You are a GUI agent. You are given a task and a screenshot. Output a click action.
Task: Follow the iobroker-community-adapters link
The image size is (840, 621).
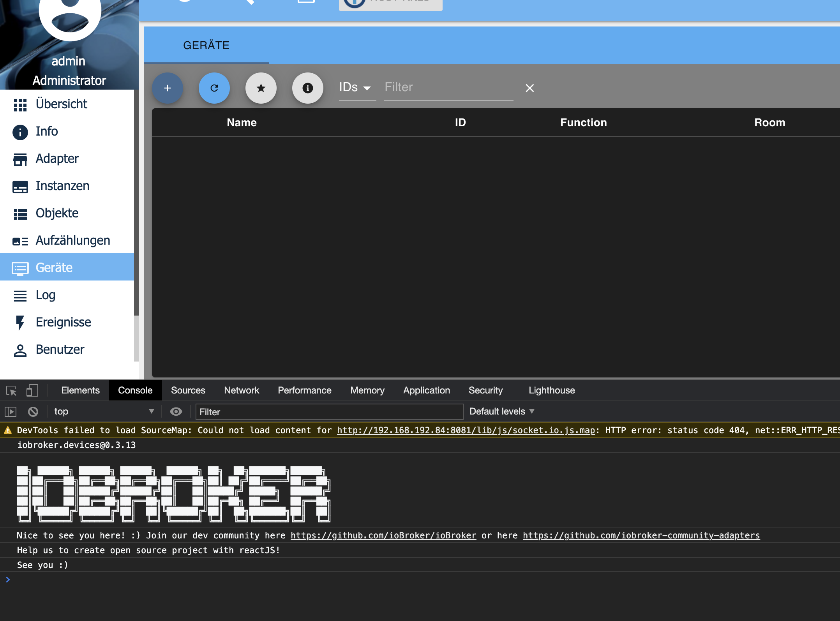click(x=641, y=535)
